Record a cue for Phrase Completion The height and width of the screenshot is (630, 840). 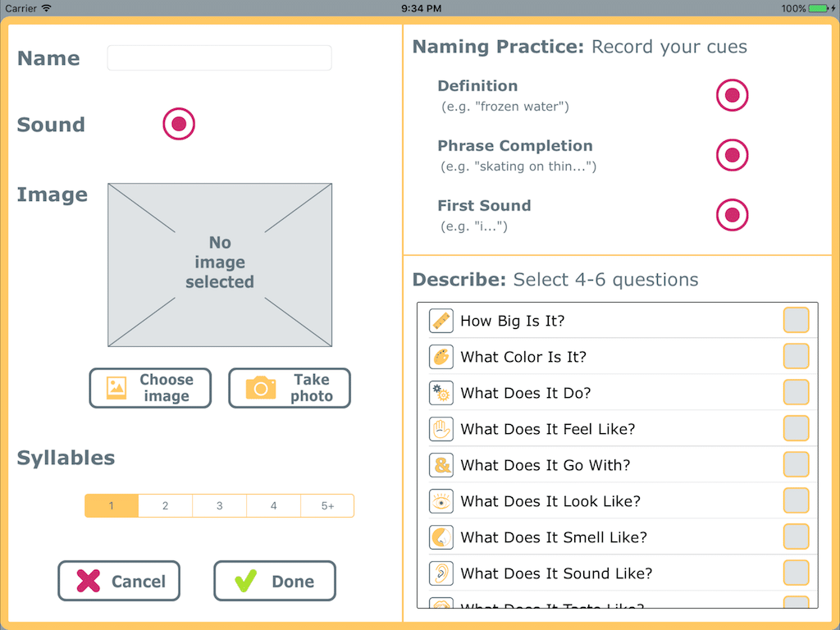(732, 155)
